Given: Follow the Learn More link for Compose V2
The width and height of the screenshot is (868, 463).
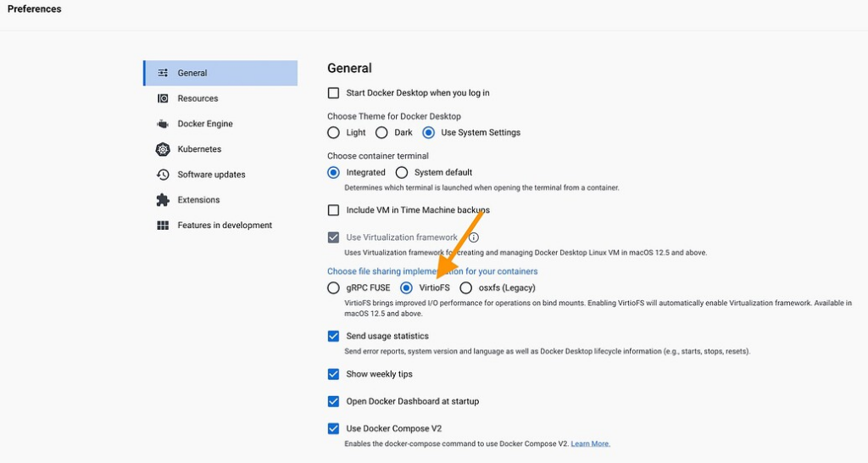Looking at the screenshot, I should pos(590,443).
